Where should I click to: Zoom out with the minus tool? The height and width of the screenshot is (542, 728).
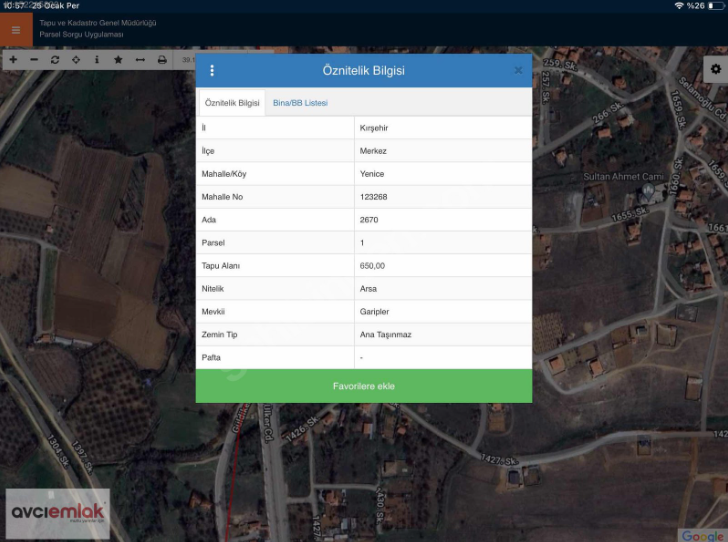[x=34, y=60]
